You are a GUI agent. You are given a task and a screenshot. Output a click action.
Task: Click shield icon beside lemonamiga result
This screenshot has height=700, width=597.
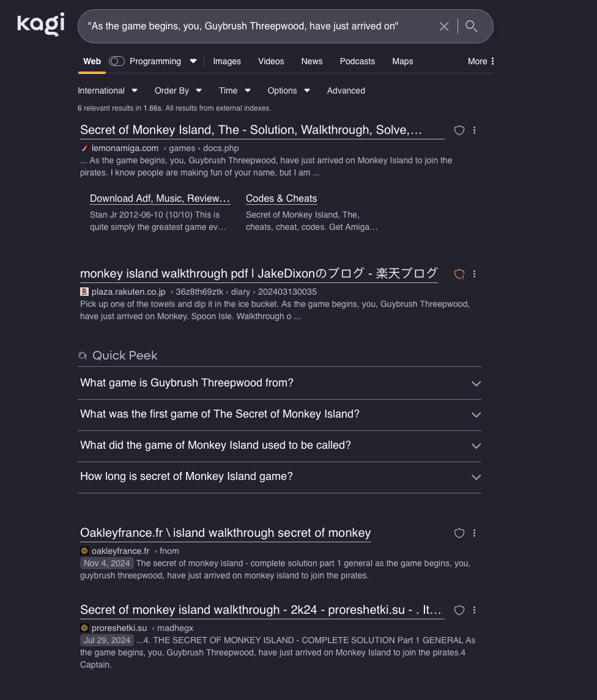point(459,130)
